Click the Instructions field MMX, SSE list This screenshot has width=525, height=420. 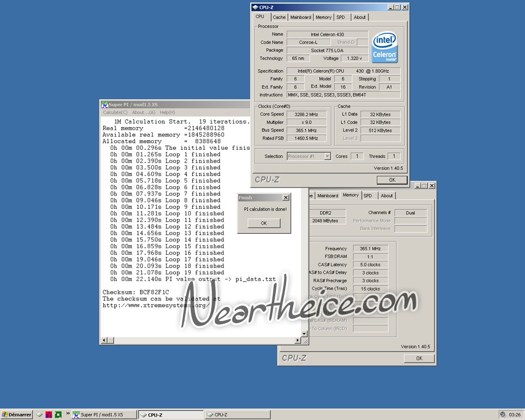tap(344, 95)
